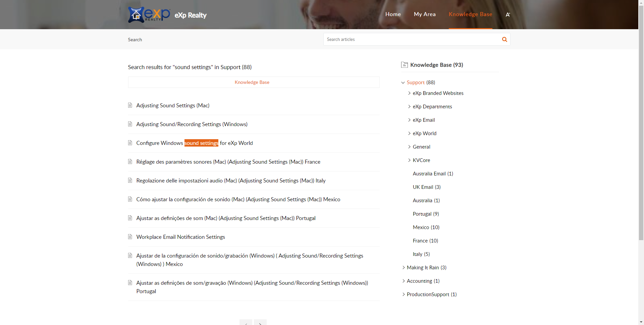This screenshot has height=325, width=644.
Task: Collapse the Support category chevron
Action: pos(403,83)
